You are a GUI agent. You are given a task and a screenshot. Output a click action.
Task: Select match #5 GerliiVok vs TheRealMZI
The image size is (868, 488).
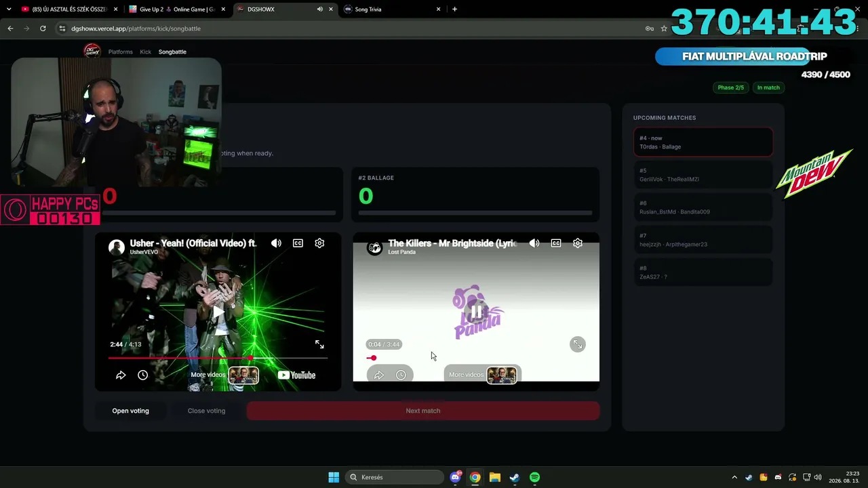tap(703, 175)
